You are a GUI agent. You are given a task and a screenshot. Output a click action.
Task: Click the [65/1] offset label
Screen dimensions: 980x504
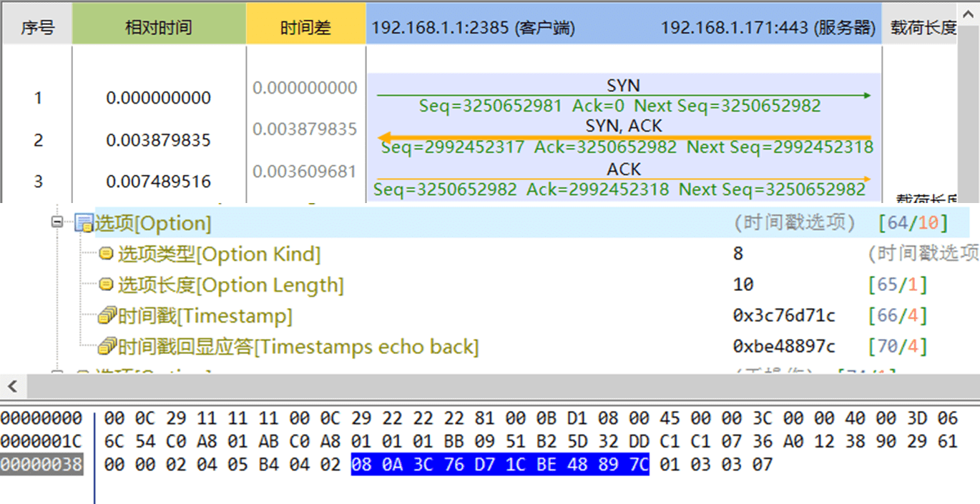(898, 285)
